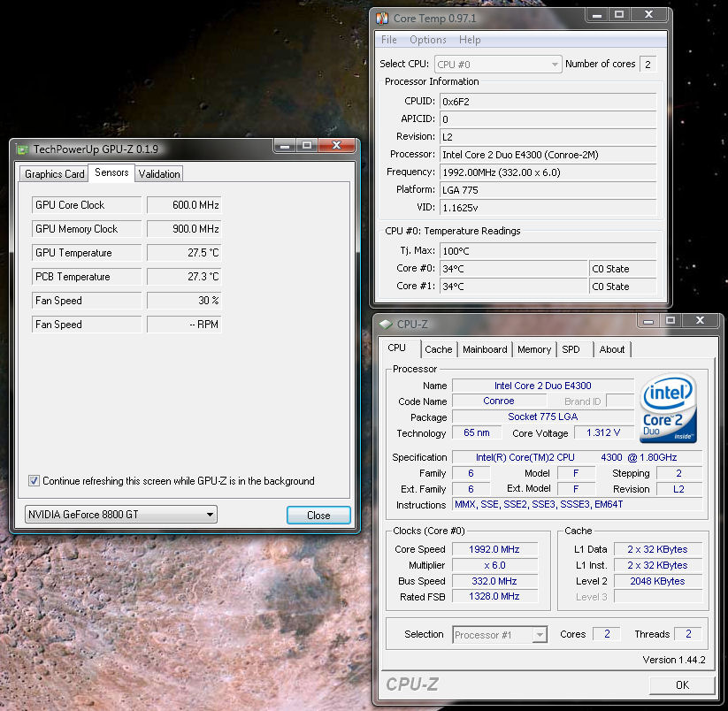This screenshot has height=711, width=728.
Task: Click the Tj. Max value 100°C
Action: coord(548,251)
